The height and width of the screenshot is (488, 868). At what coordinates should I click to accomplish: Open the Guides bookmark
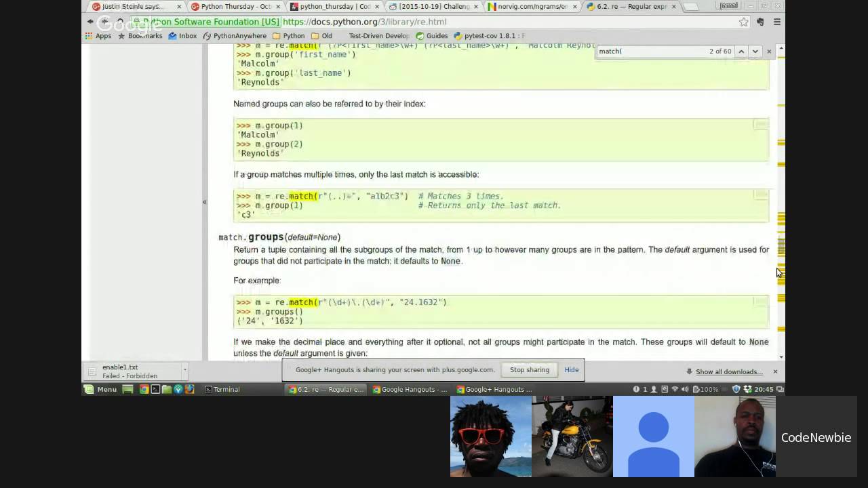(432, 36)
